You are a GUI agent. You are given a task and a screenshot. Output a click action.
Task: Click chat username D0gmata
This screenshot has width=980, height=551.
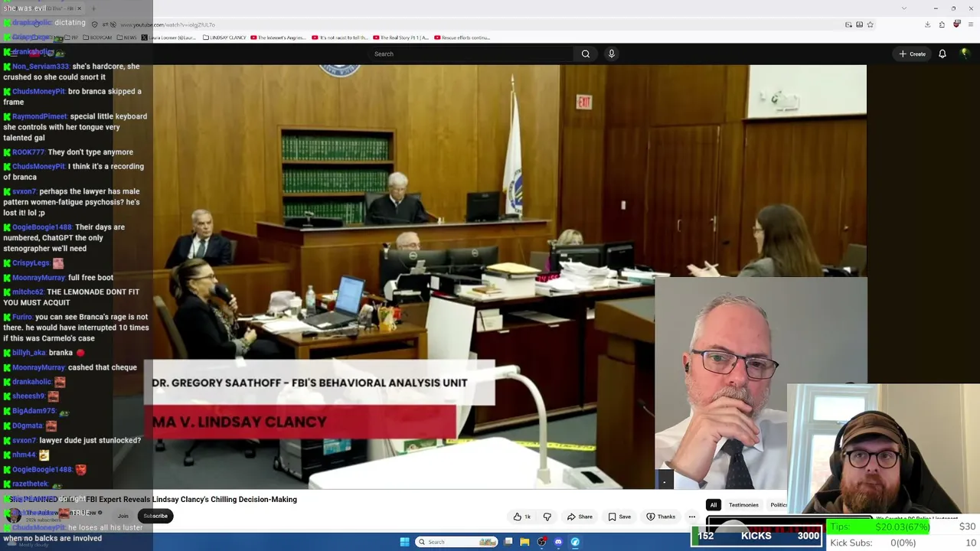tap(28, 425)
